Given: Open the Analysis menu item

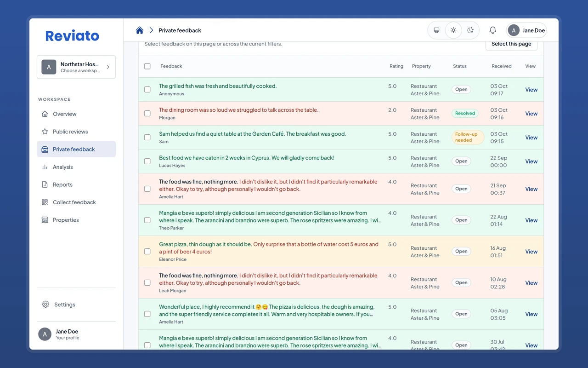Looking at the screenshot, I should click(x=76, y=167).
